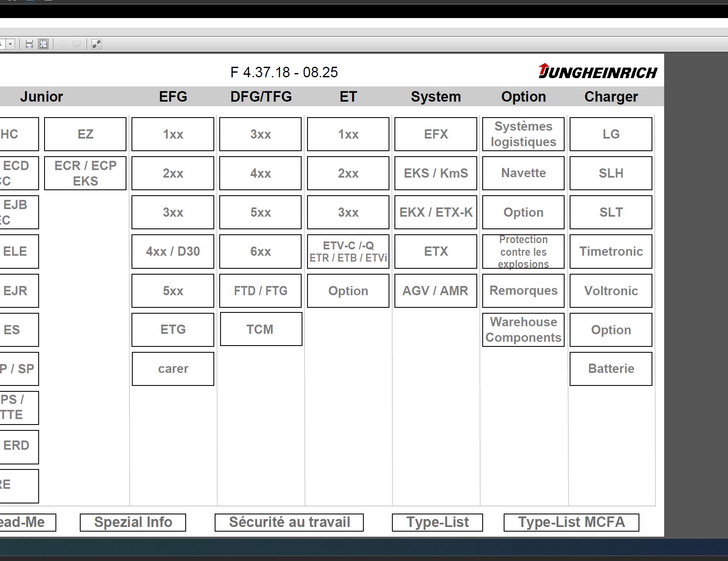728x561 pixels.
Task: Select the fit-full-page toolbar icon
Action: 42,44
